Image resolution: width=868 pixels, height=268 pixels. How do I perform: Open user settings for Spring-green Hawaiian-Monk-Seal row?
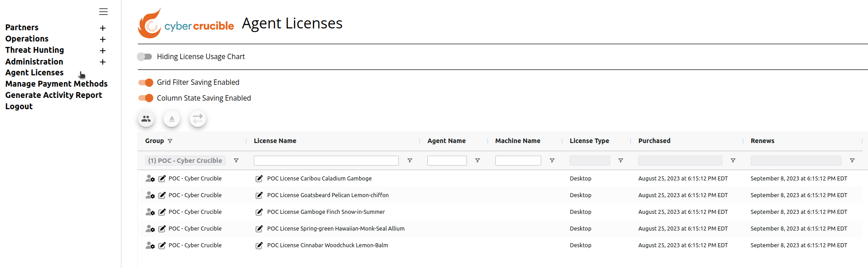(150, 229)
